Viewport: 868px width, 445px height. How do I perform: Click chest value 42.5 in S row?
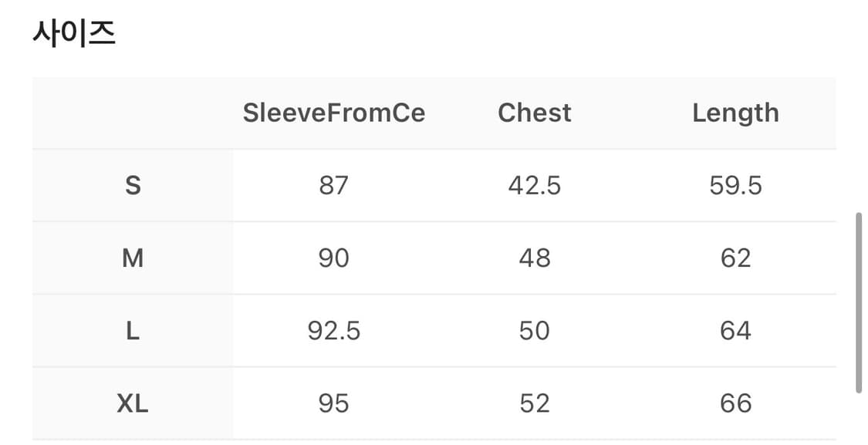coord(535,185)
